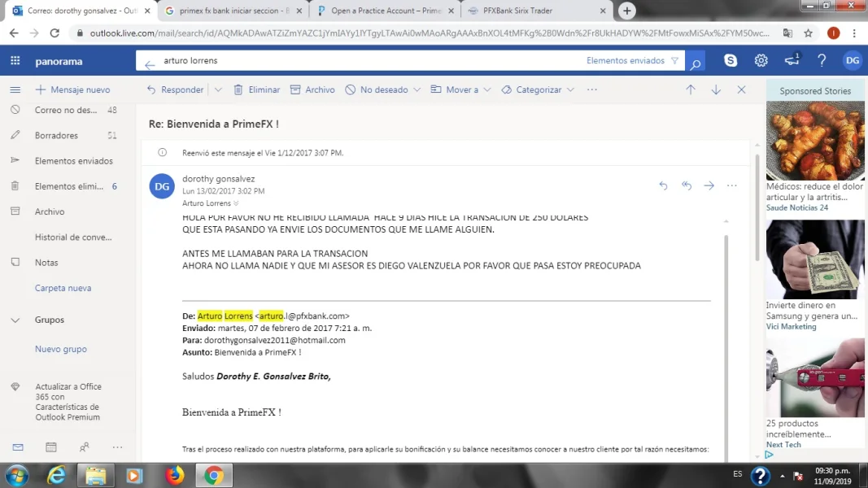The height and width of the screenshot is (488, 868).
Task: Reply all using the double-arrow icon
Action: [x=687, y=186]
